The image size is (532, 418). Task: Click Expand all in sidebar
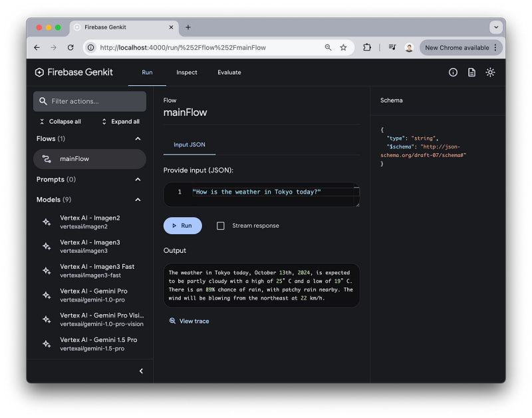(x=120, y=122)
